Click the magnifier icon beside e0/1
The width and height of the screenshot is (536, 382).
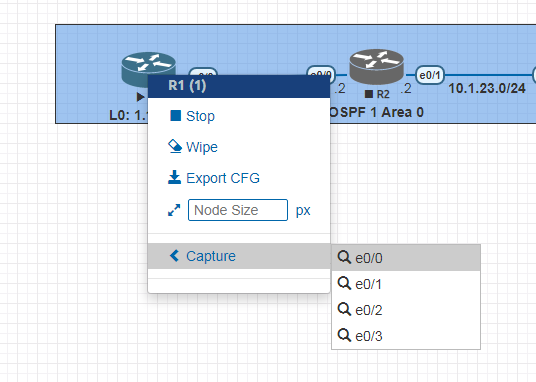(344, 283)
